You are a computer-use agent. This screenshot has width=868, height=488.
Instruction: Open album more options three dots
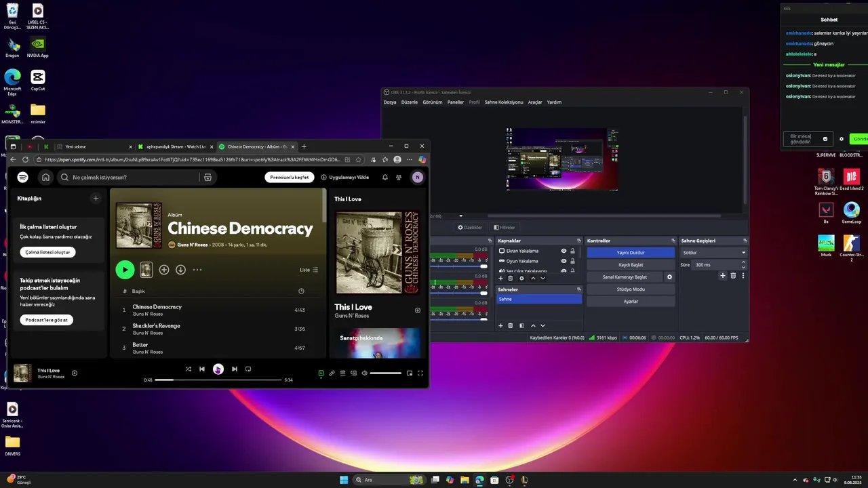pos(197,270)
